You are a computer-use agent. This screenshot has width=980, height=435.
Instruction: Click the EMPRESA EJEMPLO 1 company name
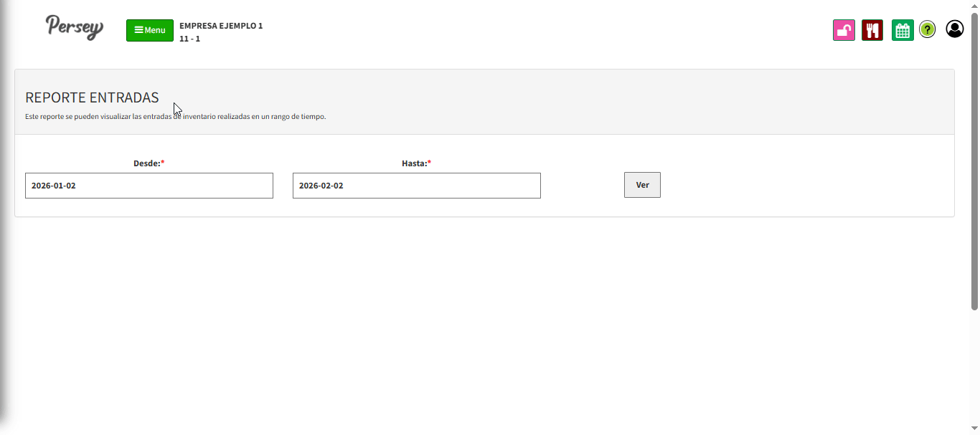221,26
